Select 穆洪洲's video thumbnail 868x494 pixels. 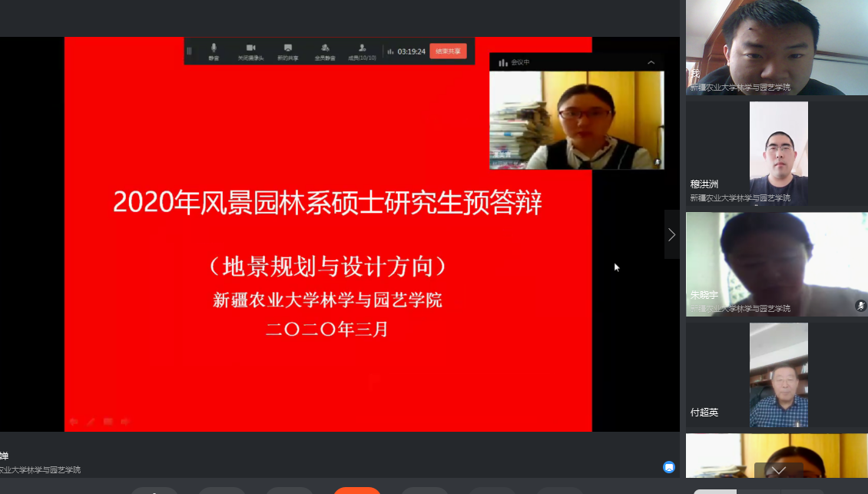[777, 152]
